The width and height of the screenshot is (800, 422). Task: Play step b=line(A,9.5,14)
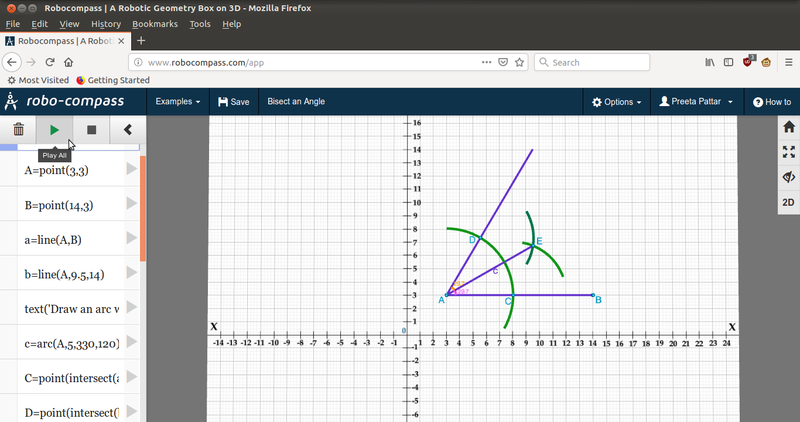(132, 272)
